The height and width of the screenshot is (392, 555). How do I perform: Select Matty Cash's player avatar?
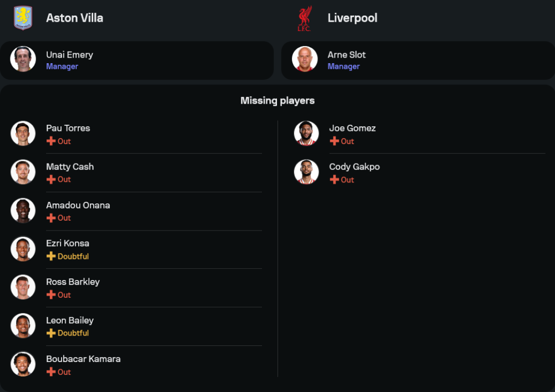pos(23,172)
